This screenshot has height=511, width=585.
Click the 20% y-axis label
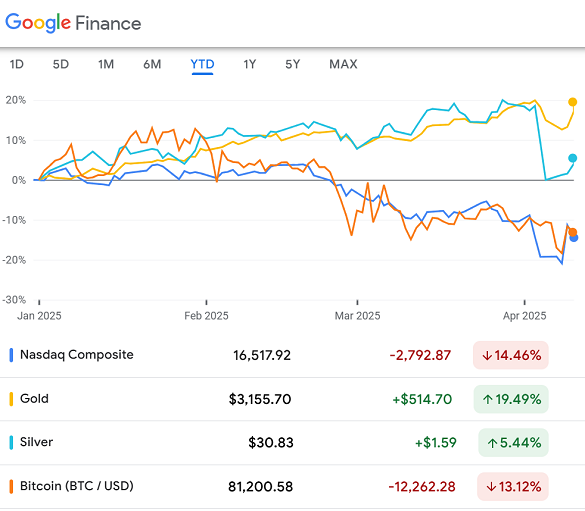[x=16, y=100]
